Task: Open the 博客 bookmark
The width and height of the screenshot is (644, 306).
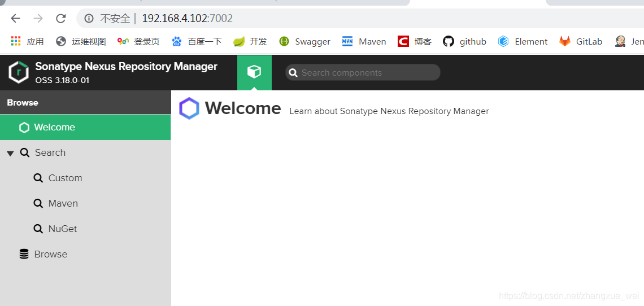Action: click(415, 41)
